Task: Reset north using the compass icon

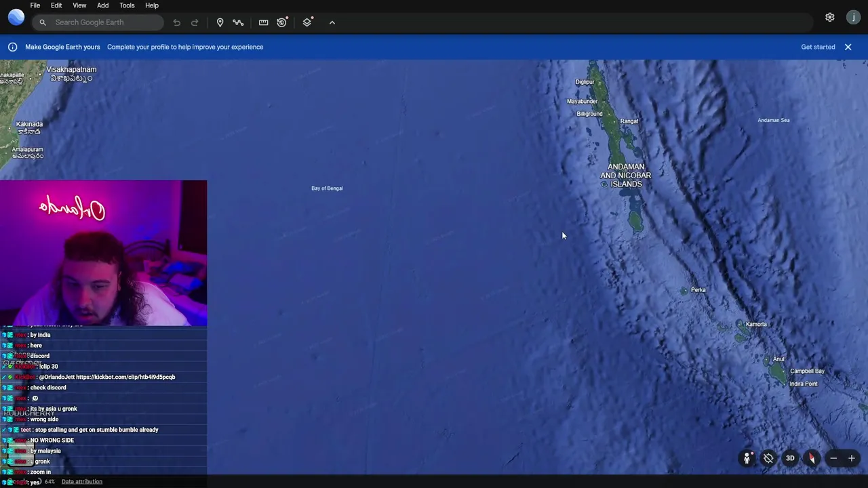Action: point(812,458)
